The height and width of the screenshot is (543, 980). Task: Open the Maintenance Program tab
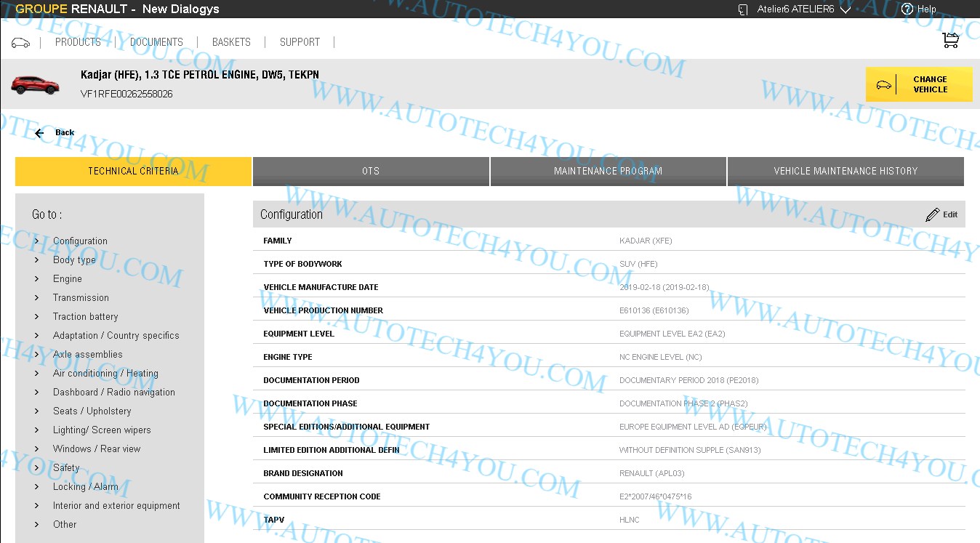(x=608, y=171)
